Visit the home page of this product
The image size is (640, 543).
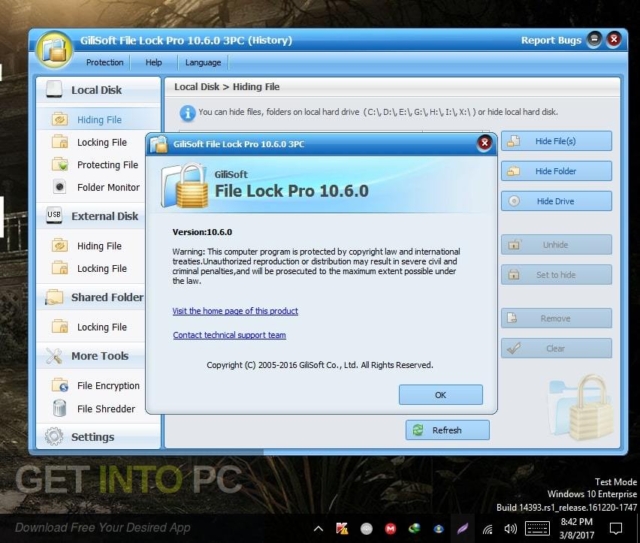click(x=235, y=311)
